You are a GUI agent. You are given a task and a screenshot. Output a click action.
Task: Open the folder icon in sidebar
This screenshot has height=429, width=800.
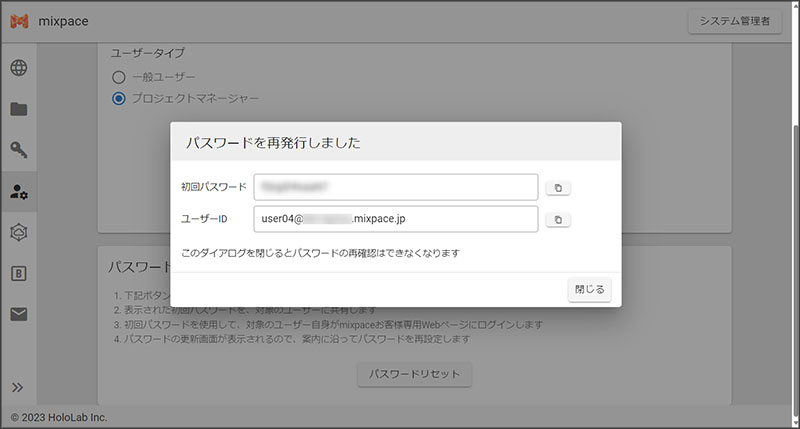(x=19, y=110)
